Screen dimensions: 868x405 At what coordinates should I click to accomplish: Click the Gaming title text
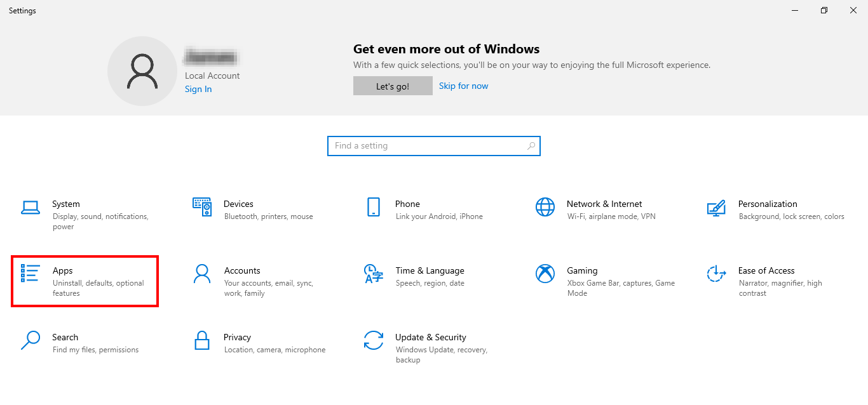582,270
